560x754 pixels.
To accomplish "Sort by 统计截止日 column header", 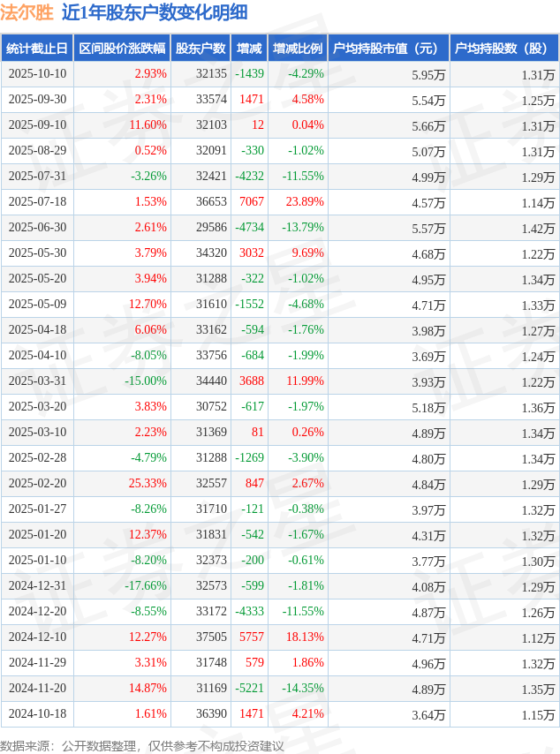I will pyautogui.click(x=37, y=49).
